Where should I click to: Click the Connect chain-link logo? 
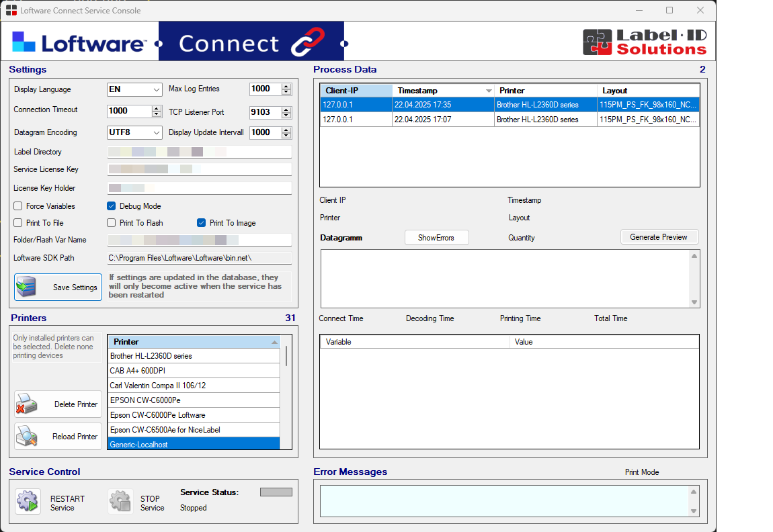(x=308, y=42)
